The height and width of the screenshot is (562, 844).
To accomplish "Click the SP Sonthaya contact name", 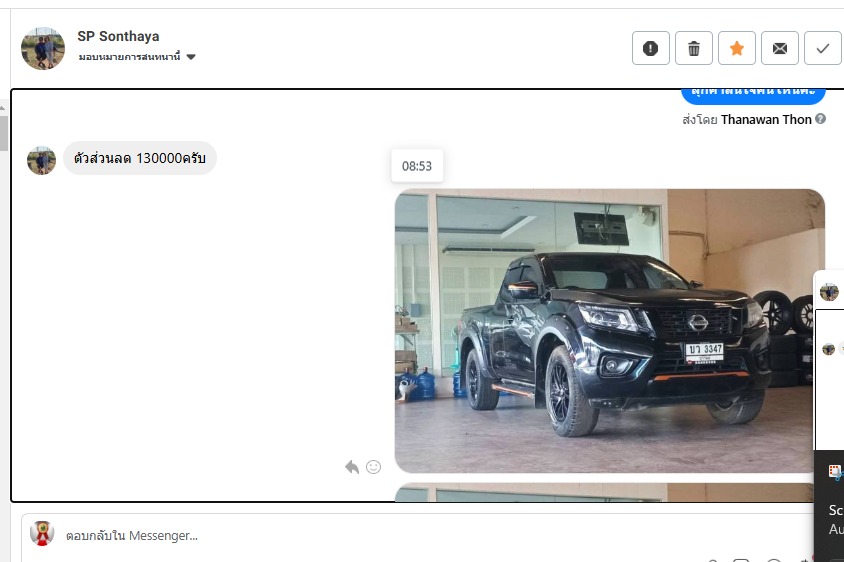I will (118, 36).
